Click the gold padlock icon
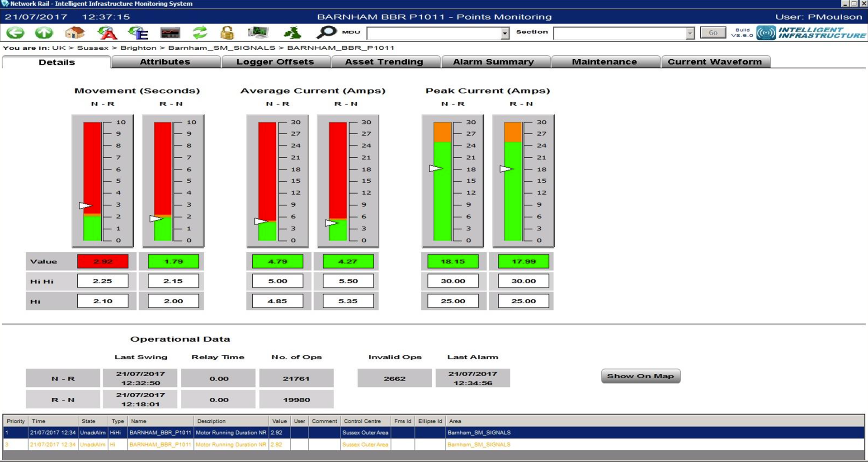868x462 pixels. point(227,33)
